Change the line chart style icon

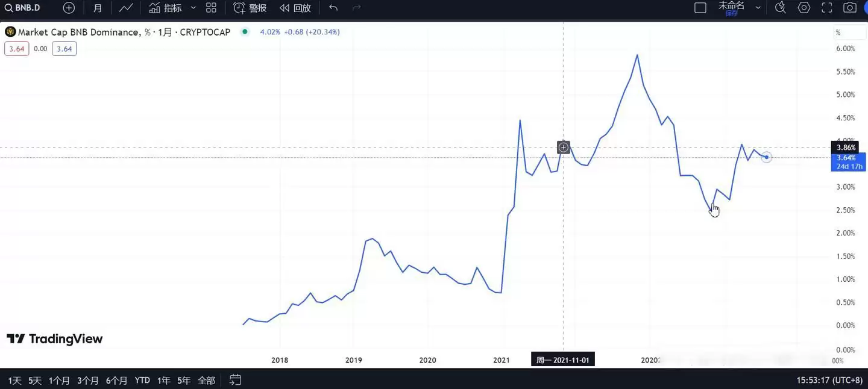tap(126, 8)
